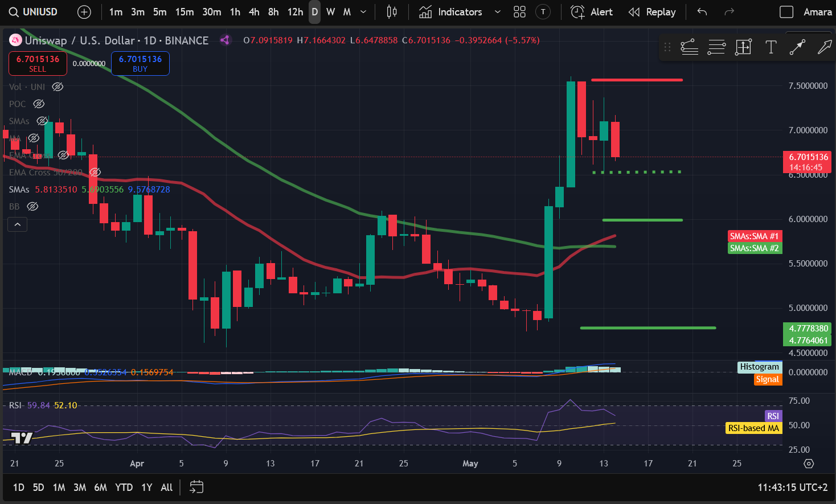Undo the last chart action
The image size is (836, 504).
pyautogui.click(x=702, y=12)
